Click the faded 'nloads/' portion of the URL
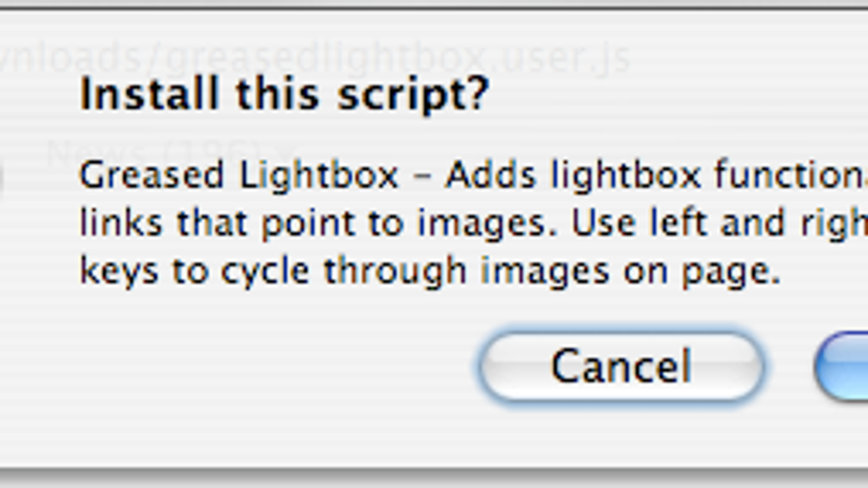 [80, 57]
